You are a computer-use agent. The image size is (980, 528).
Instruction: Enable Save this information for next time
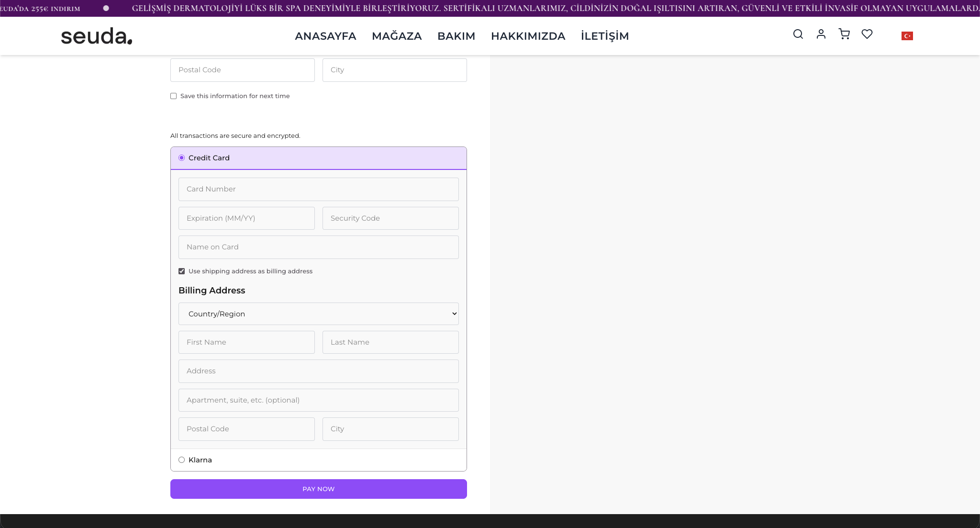[174, 96]
